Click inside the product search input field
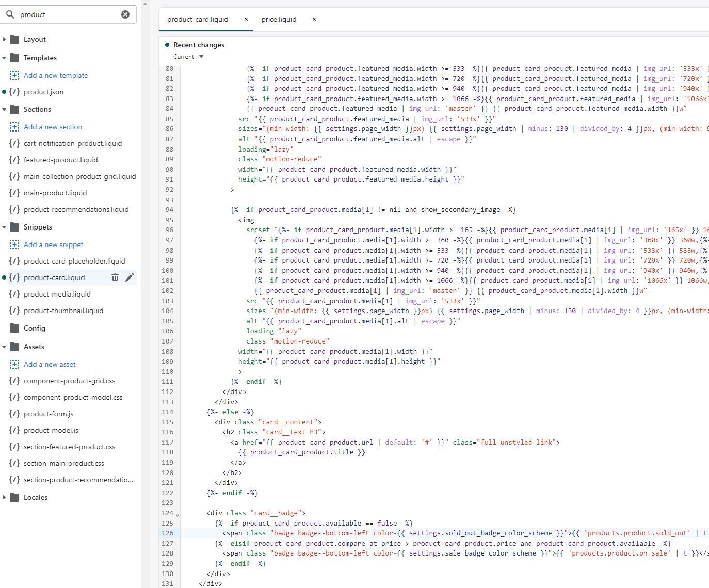Viewport: 709px width, 588px height. [x=67, y=14]
